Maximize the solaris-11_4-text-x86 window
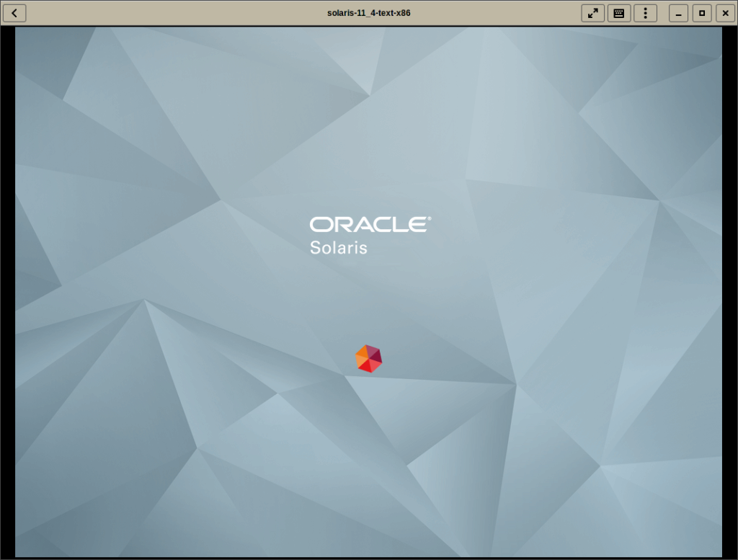 click(x=702, y=13)
